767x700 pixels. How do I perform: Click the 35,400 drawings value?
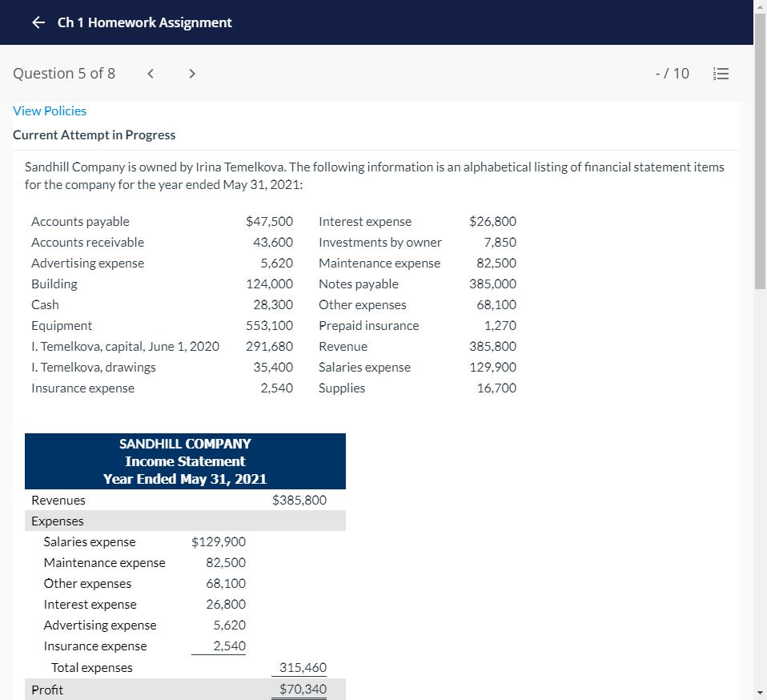(273, 368)
